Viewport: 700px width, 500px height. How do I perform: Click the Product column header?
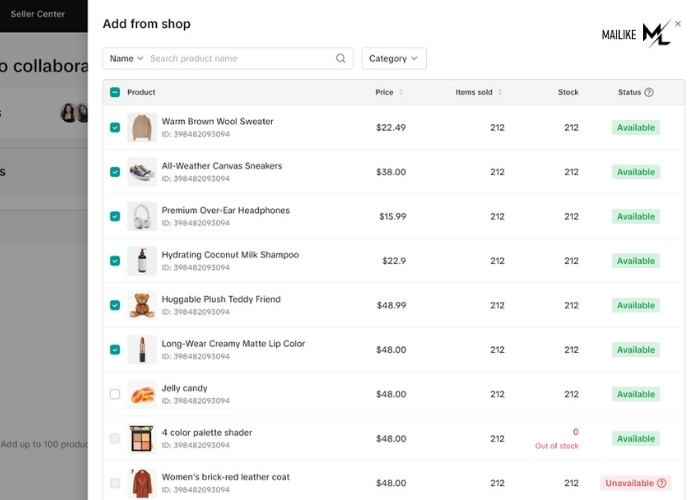click(141, 92)
